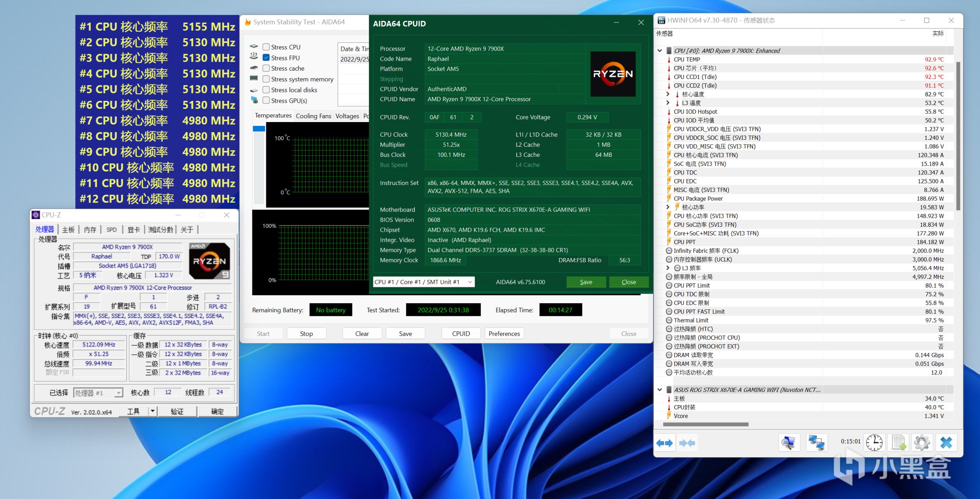Click the HWiNFO clock reset timer icon

tap(874, 443)
